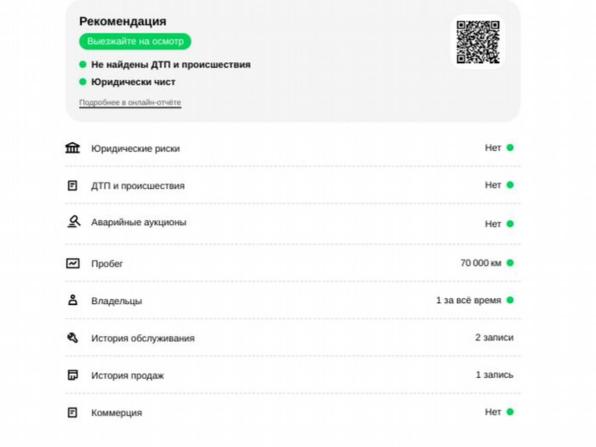Click the icon next to Коммерция
This screenshot has height=447, width=596.
[x=72, y=412]
